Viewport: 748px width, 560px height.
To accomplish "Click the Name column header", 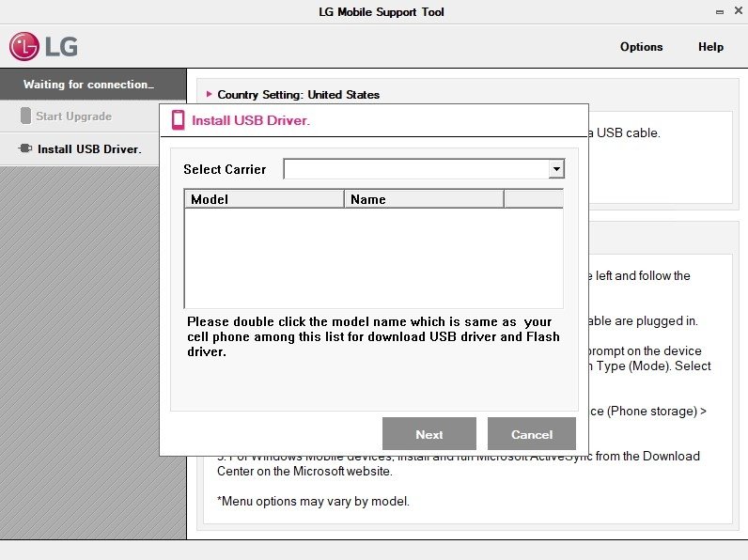I will [424, 199].
